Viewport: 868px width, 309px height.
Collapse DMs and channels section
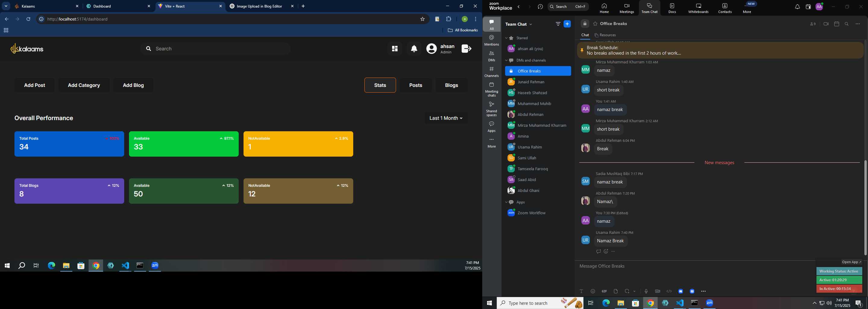click(x=506, y=60)
